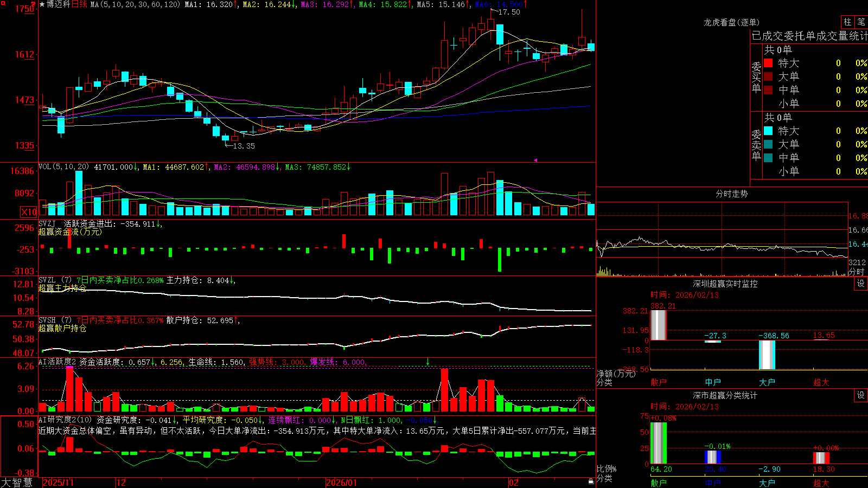The width and height of the screenshot is (868, 488).
Task: Click the lock icon at the chart's bottom-right corner
Action: click(x=591, y=481)
